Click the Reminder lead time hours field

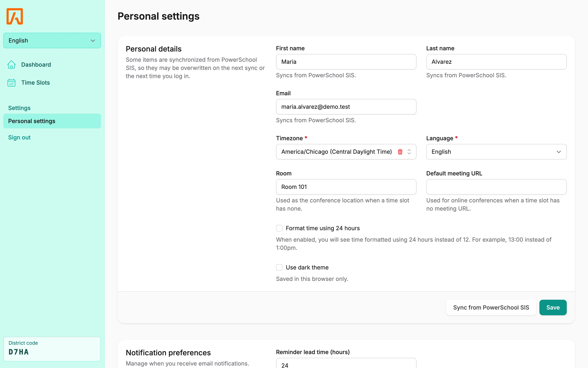click(x=346, y=363)
